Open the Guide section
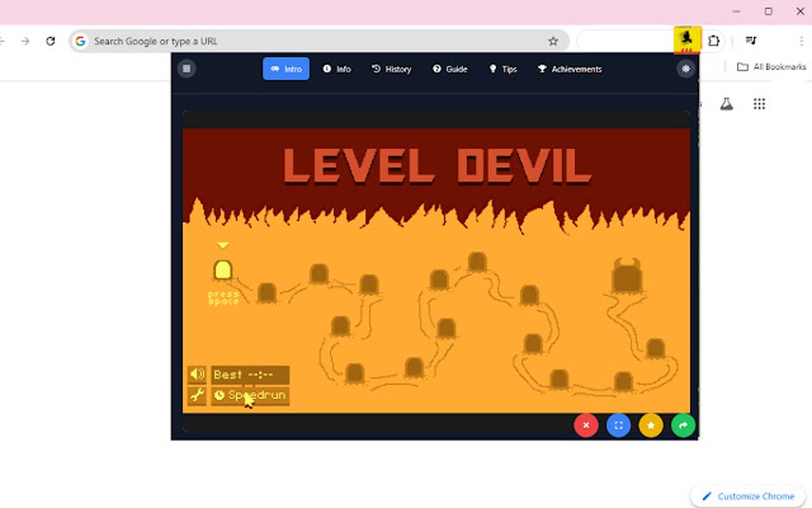The width and height of the screenshot is (812, 508). click(450, 68)
